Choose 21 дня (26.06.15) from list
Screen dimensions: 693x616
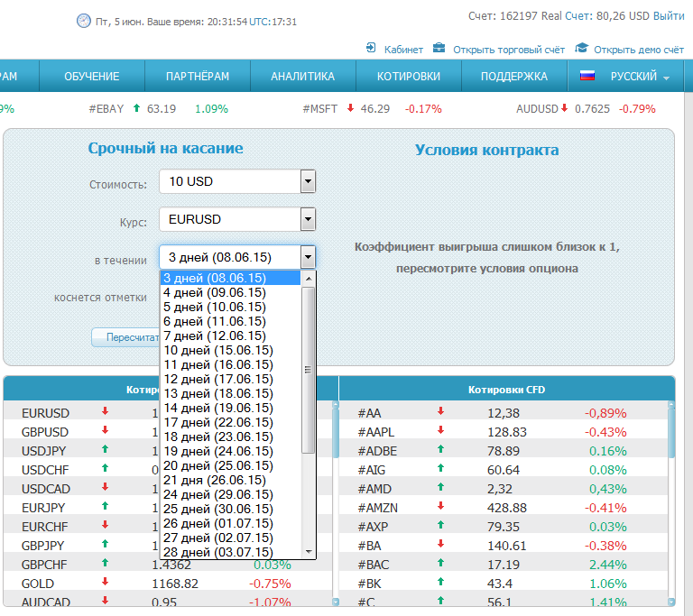coord(214,480)
